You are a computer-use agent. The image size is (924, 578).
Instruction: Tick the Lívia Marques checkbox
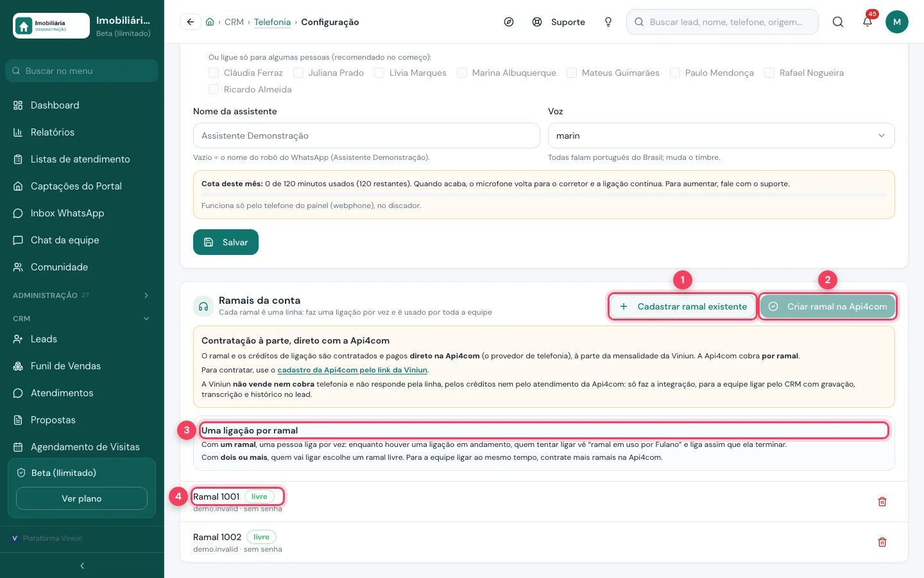click(379, 73)
